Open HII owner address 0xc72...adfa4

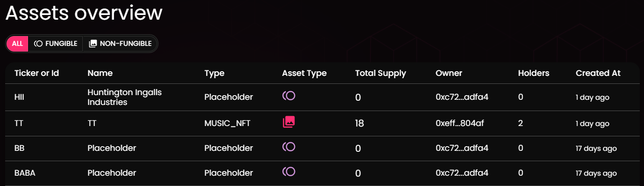462,97
